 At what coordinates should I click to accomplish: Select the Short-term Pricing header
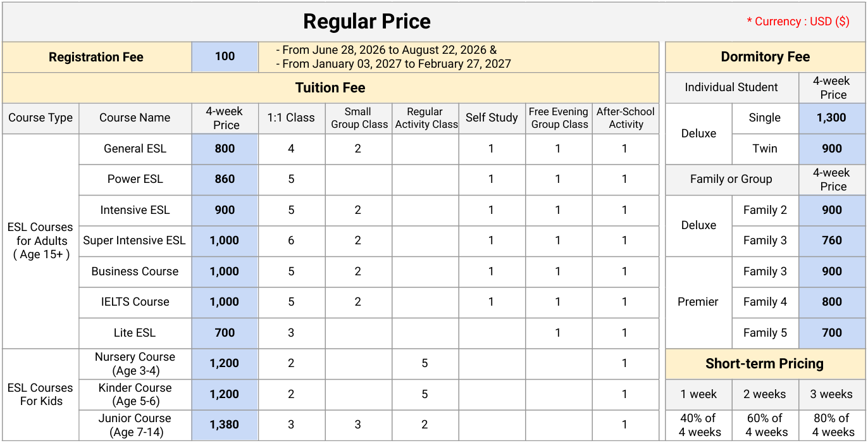765,364
